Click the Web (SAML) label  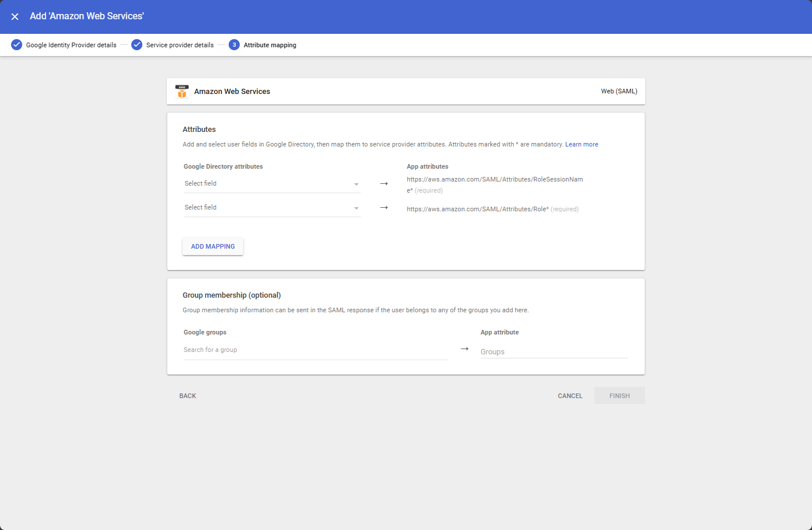[619, 91]
